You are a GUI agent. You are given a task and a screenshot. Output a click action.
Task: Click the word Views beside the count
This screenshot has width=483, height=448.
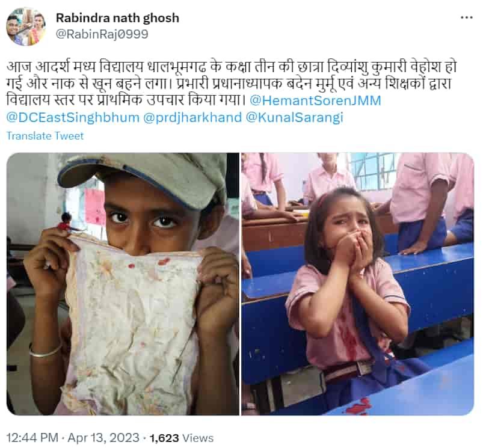pyautogui.click(x=198, y=438)
